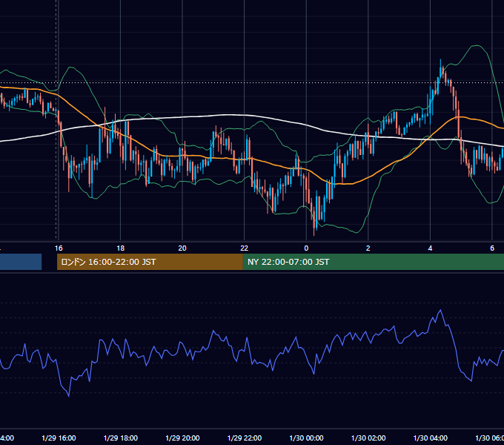Image resolution: width=504 pixels, height=445 pixels.
Task: Click the ロンドン 16:00-22:00 JST session bar
Action: pyautogui.click(x=150, y=262)
